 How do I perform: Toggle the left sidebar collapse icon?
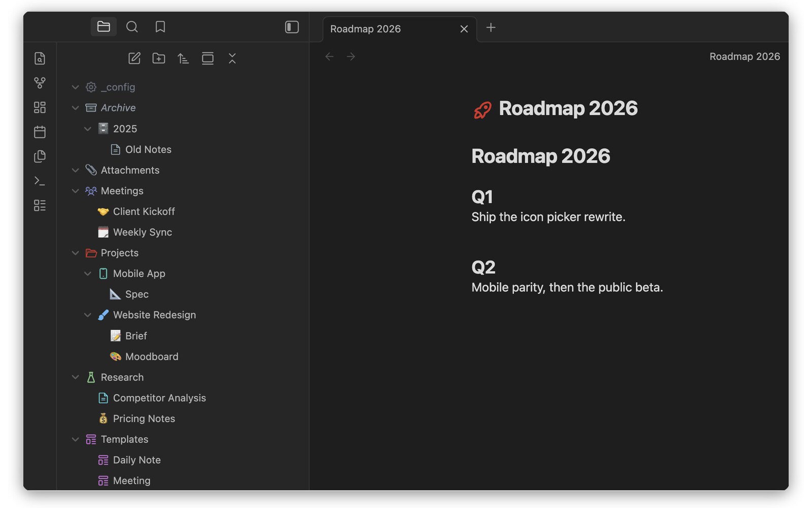coord(292,27)
